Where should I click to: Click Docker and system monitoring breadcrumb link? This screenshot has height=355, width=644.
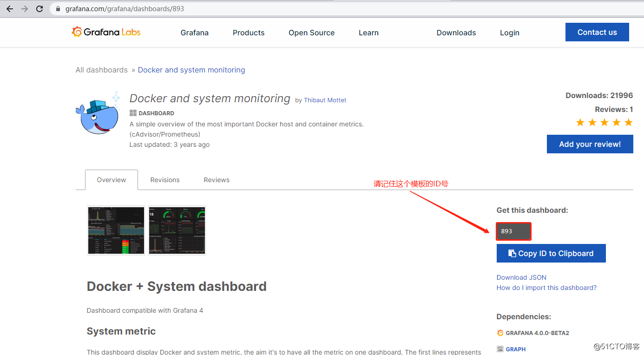click(191, 70)
